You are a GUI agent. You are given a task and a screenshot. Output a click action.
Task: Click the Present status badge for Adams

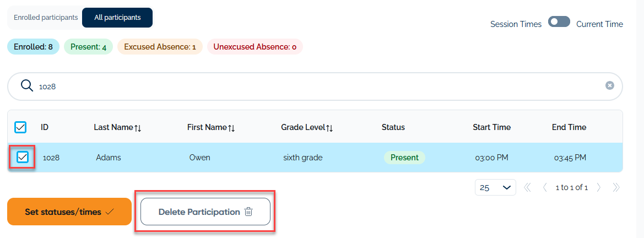point(404,158)
